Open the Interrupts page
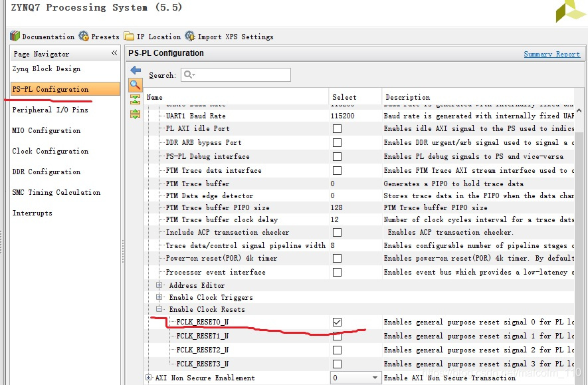 click(33, 213)
